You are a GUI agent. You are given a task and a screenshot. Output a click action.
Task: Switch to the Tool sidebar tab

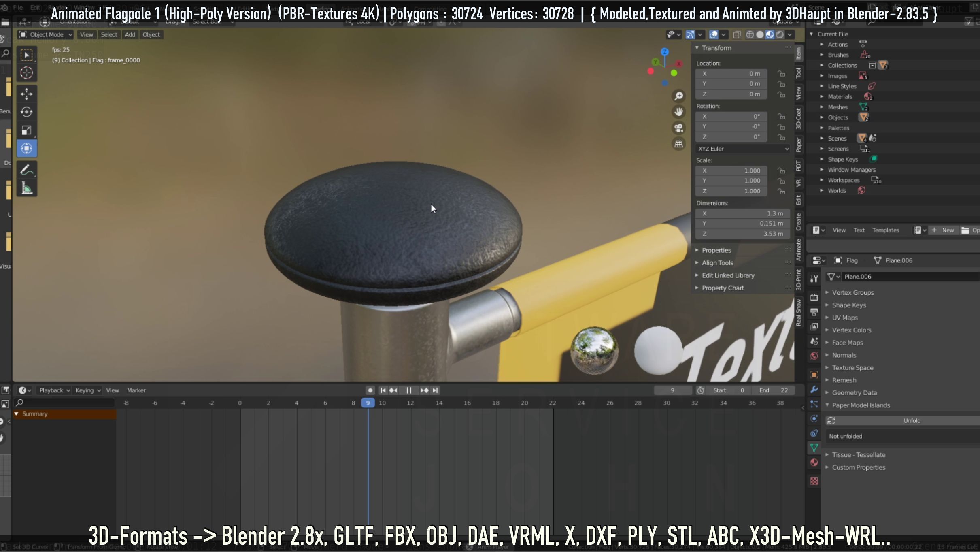tap(798, 73)
